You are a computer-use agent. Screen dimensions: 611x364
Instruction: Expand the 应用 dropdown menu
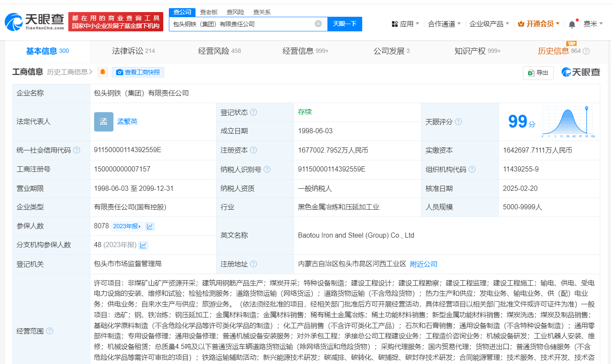click(x=405, y=24)
